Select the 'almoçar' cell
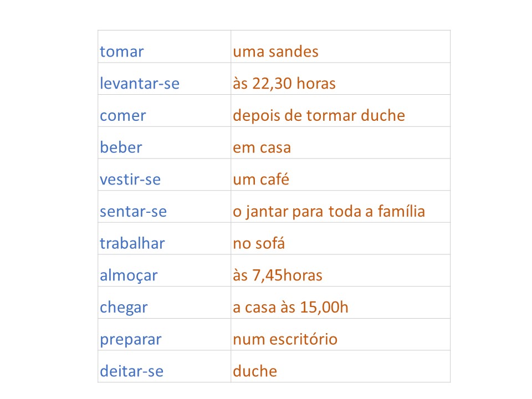The image size is (532, 399). click(x=129, y=275)
